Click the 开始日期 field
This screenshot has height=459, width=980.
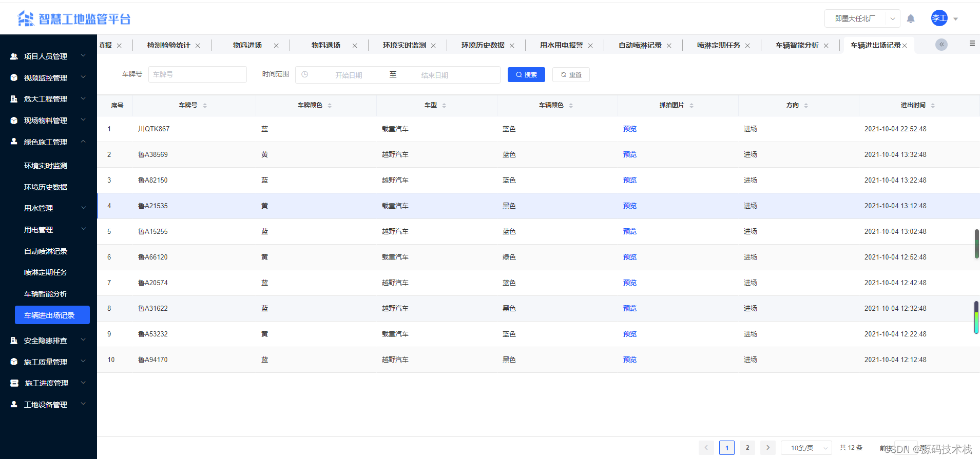349,75
